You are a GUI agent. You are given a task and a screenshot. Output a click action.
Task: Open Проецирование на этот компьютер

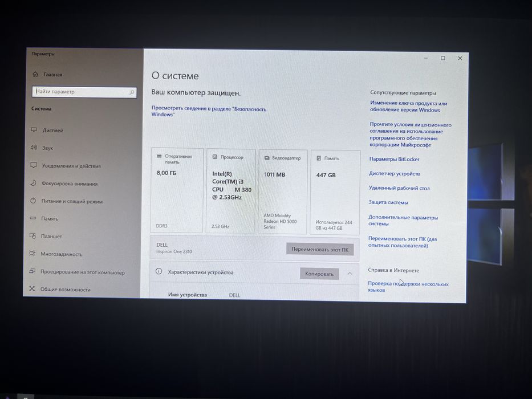tap(82, 272)
